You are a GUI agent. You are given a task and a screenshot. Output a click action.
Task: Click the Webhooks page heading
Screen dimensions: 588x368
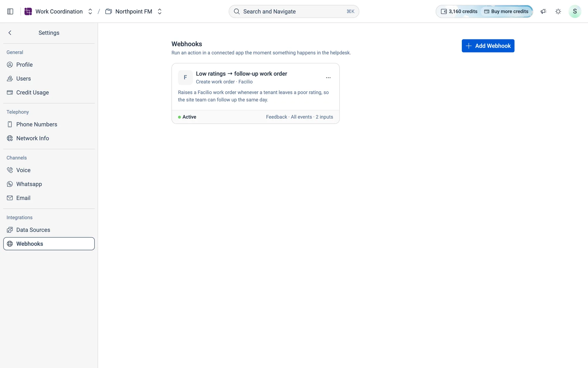pos(187,44)
